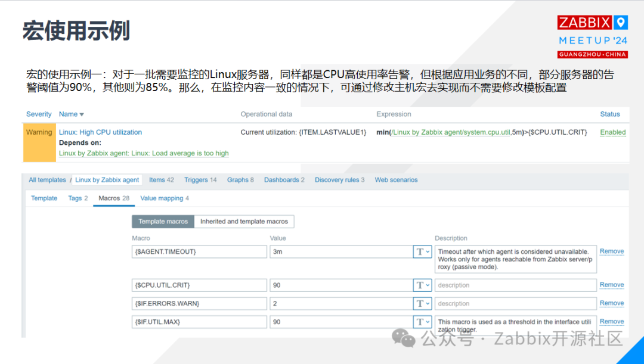Click the location pin icon beside ZABBIX

point(621,22)
